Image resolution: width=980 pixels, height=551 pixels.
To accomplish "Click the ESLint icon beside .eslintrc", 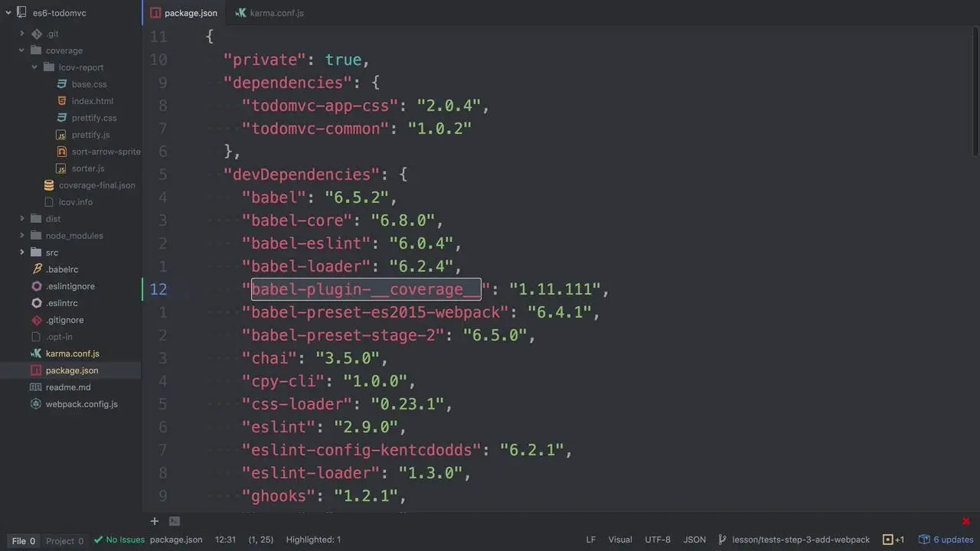I will tap(36, 303).
